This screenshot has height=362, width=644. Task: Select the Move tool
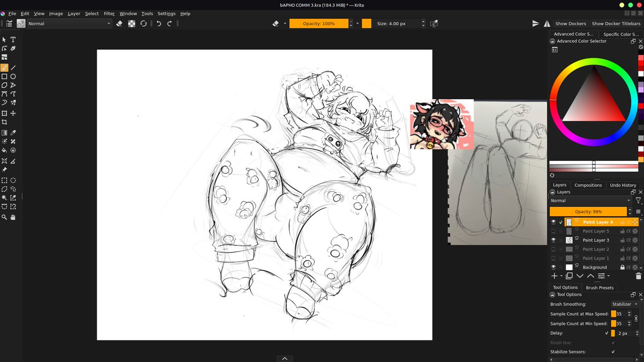click(13, 113)
